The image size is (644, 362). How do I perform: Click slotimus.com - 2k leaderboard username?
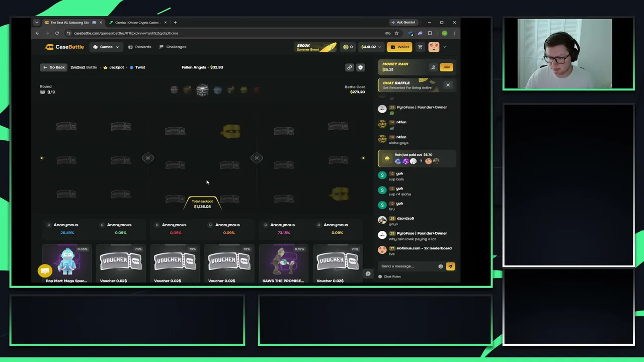tap(424, 248)
